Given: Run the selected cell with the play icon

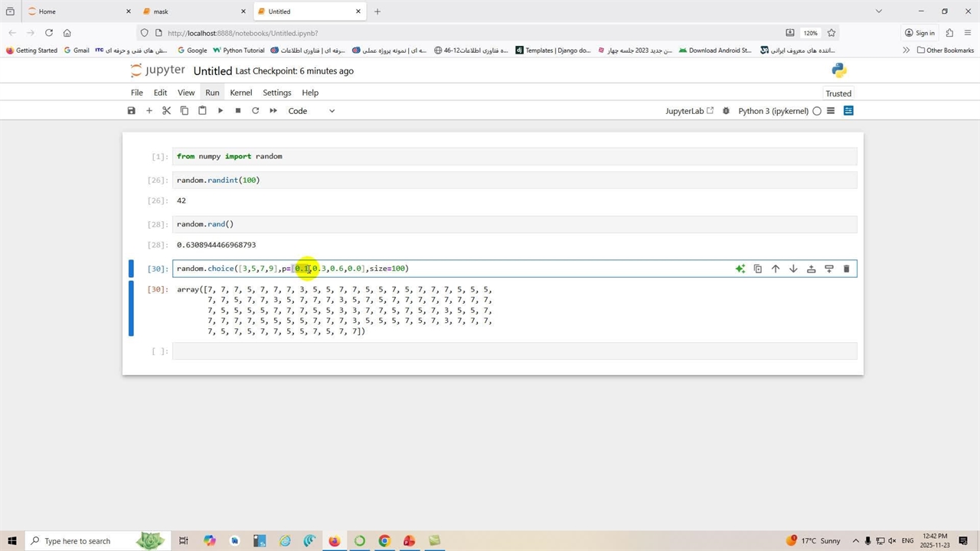Looking at the screenshot, I should coord(220,111).
